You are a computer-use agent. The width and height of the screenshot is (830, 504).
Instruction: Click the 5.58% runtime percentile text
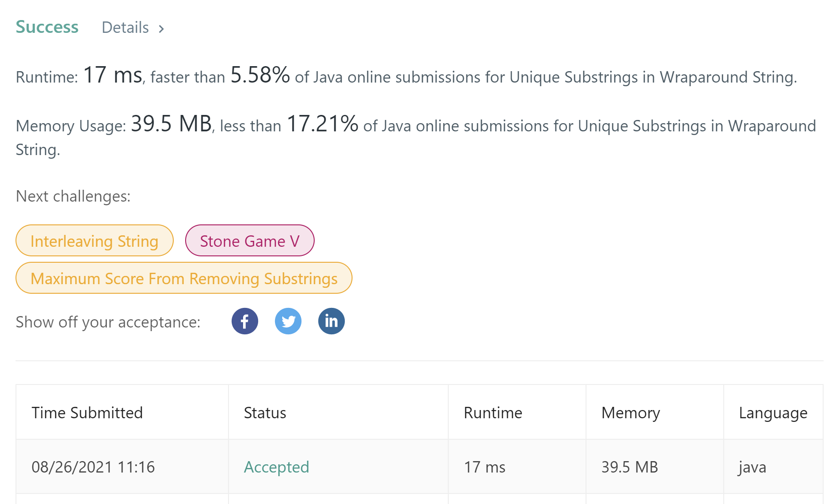(x=260, y=75)
